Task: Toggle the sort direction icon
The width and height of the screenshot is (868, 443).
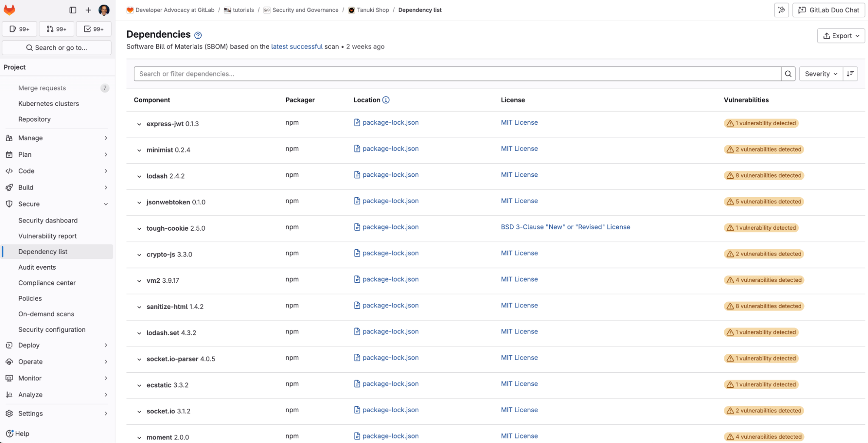Action: point(850,74)
